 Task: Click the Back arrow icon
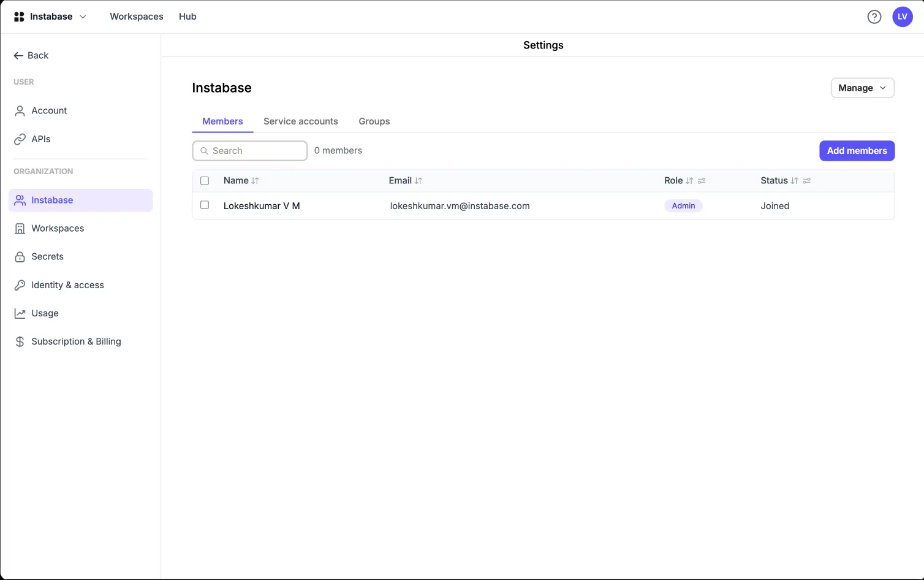tap(18, 56)
